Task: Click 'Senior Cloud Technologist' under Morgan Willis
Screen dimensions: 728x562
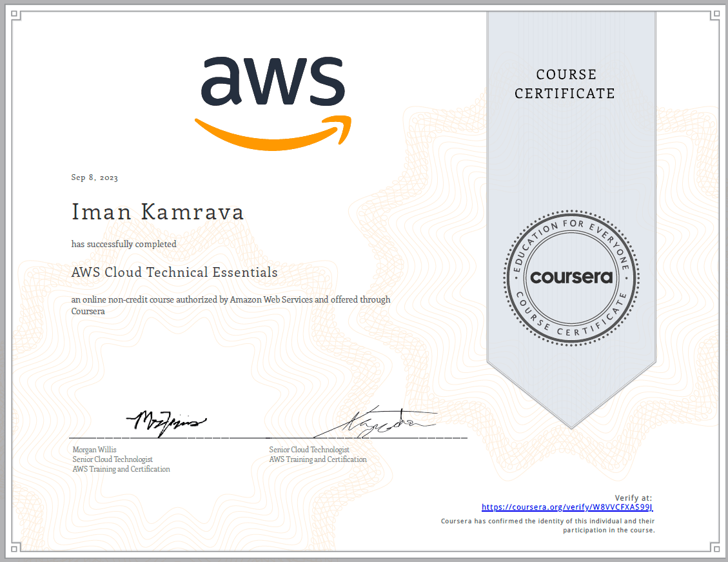Action: (112, 459)
